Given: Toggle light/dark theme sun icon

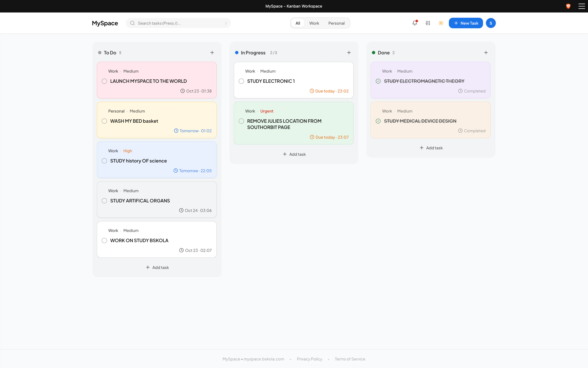Looking at the screenshot, I should 441,23.
